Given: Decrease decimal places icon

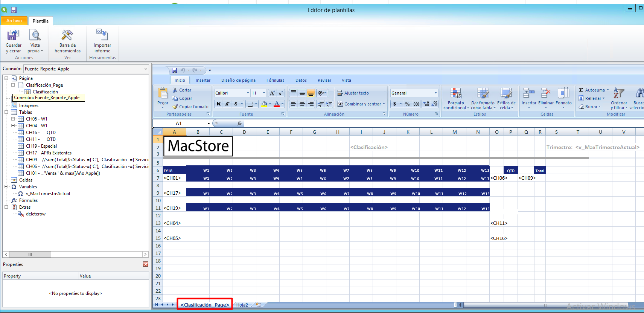Looking at the screenshot, I should (434, 104).
